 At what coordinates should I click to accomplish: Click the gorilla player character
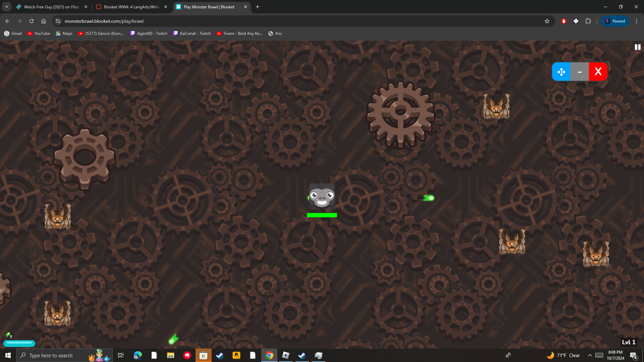322,196
